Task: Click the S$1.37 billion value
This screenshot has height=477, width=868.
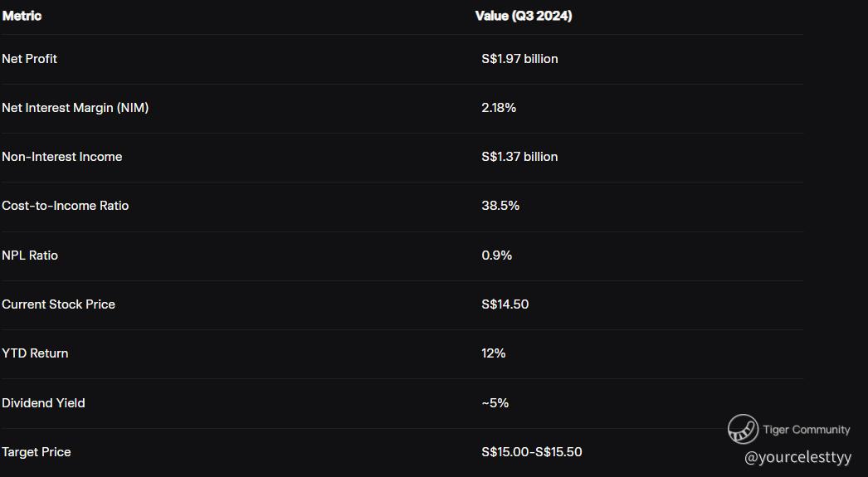Action: [x=519, y=157]
